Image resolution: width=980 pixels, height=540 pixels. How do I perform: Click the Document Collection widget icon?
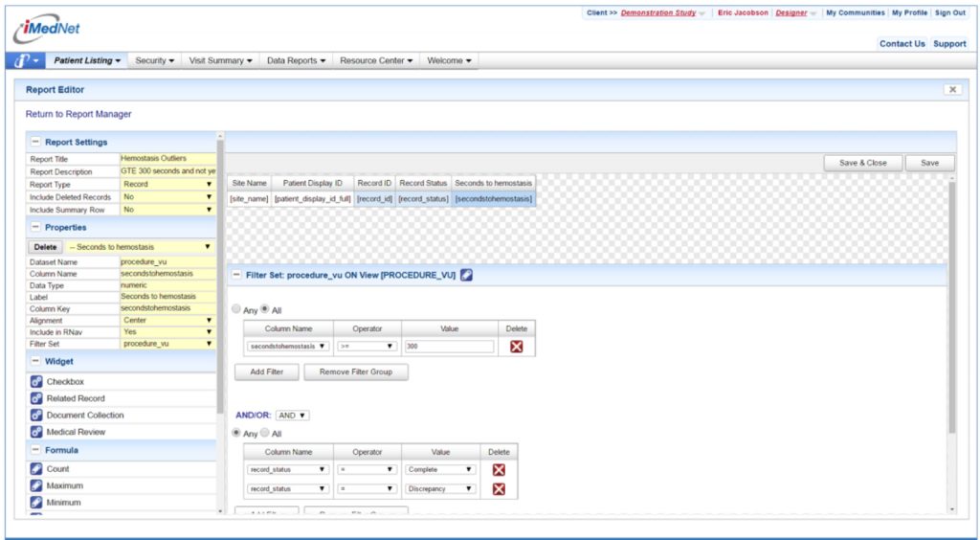coord(36,416)
